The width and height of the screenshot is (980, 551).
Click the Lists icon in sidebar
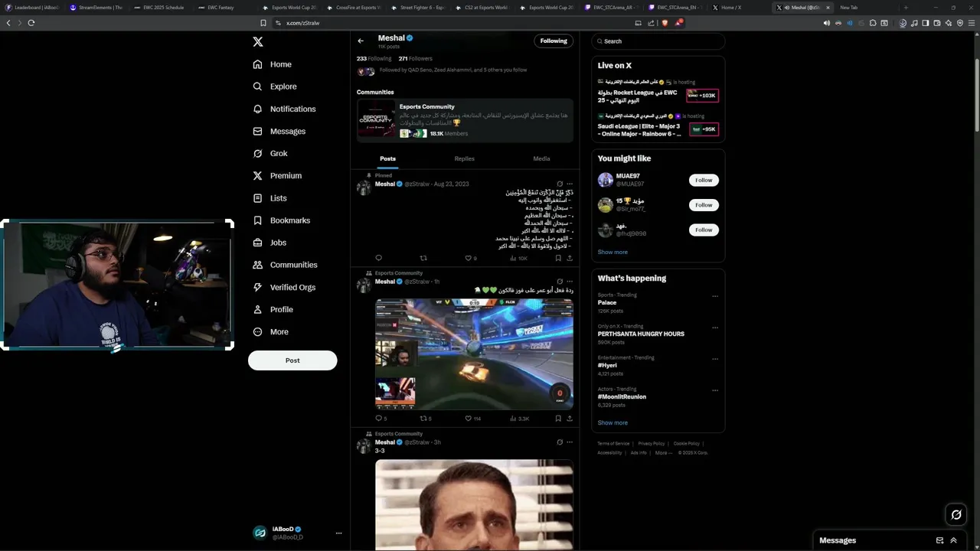click(258, 198)
